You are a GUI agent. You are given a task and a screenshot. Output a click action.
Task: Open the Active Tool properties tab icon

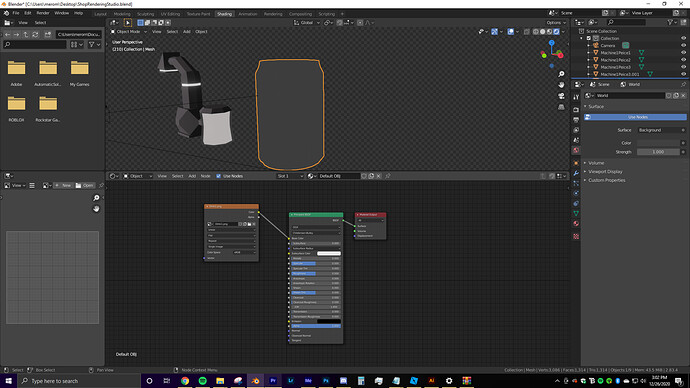(576, 97)
